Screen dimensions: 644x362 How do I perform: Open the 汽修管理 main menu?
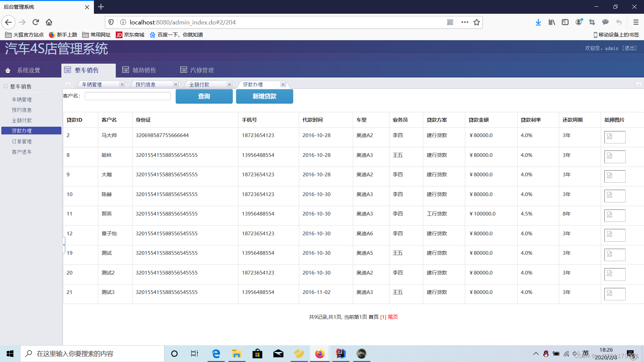coord(202,70)
